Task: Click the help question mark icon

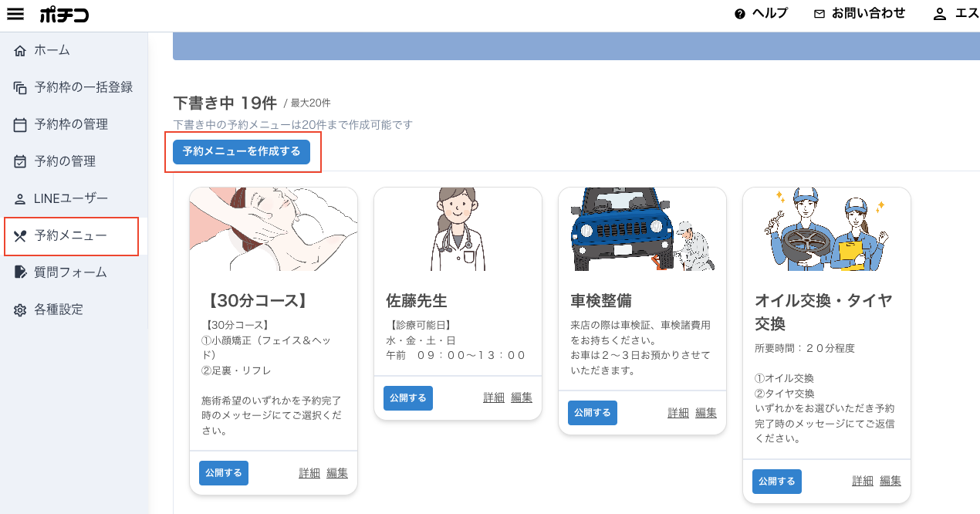Action: click(740, 14)
